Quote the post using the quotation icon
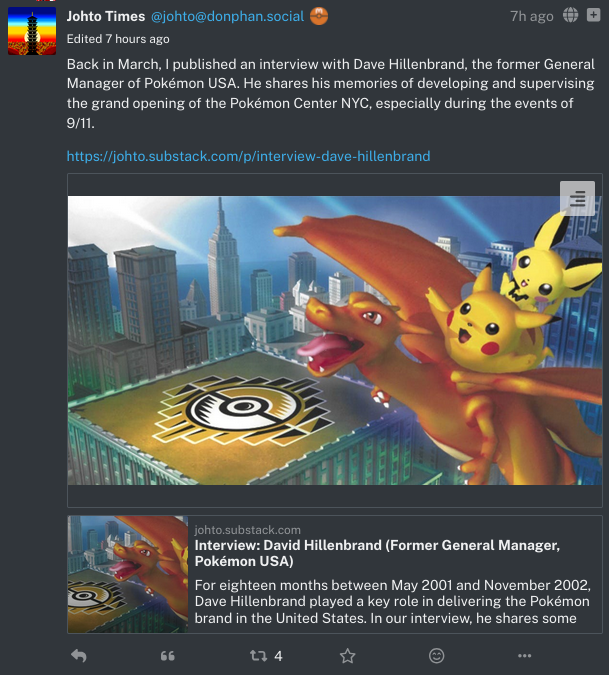Image resolution: width=609 pixels, height=675 pixels. click(x=167, y=656)
